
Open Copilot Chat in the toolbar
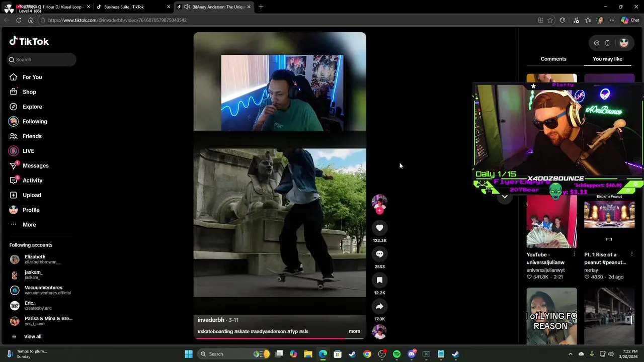[x=630, y=20]
